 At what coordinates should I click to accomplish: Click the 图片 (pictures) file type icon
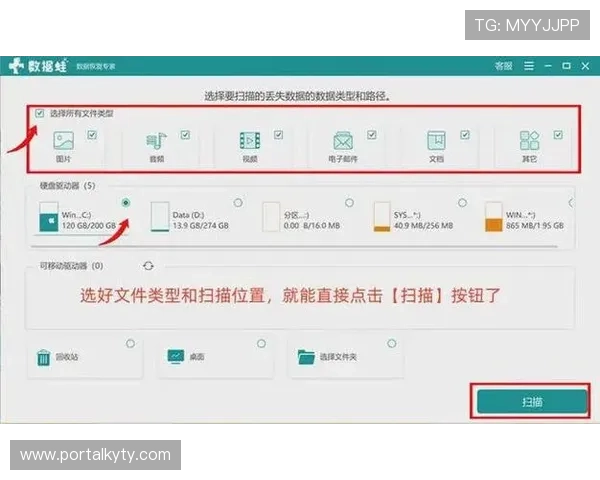coord(64,140)
